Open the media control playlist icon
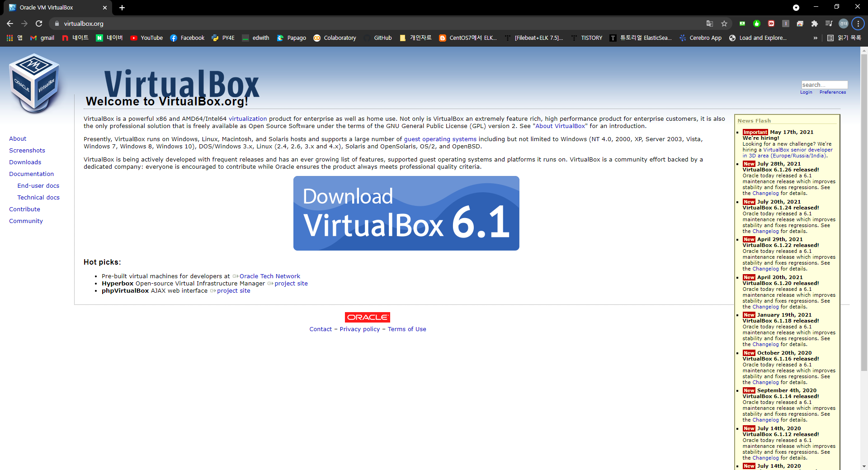The height and width of the screenshot is (470, 868). coord(829,24)
